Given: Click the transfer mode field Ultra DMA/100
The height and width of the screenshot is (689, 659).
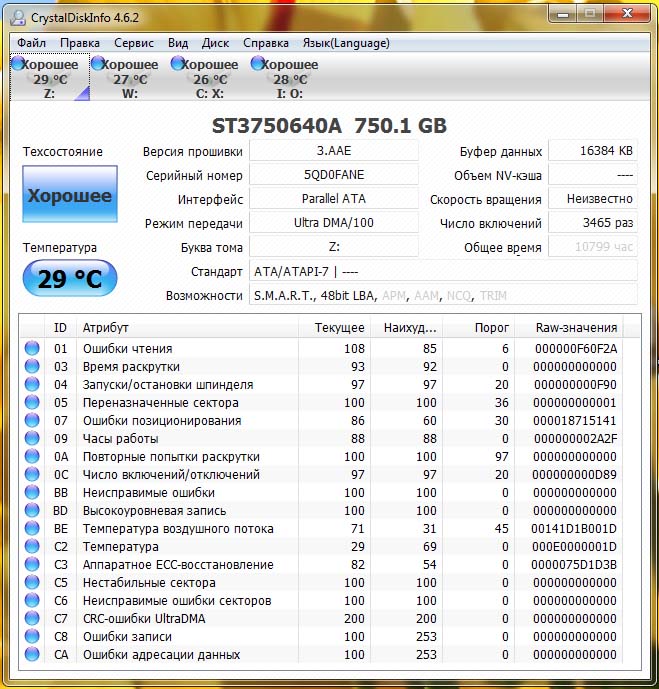Looking at the screenshot, I should click(334, 223).
